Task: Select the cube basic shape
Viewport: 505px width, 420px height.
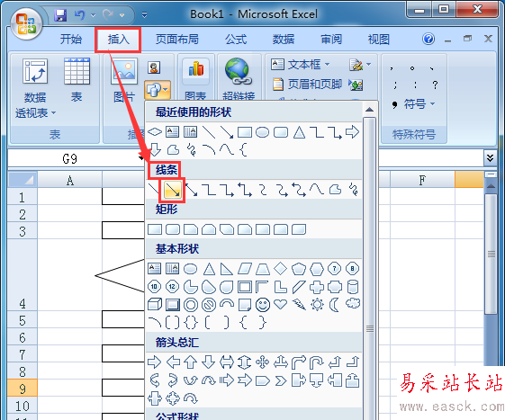Action: [x=155, y=305]
